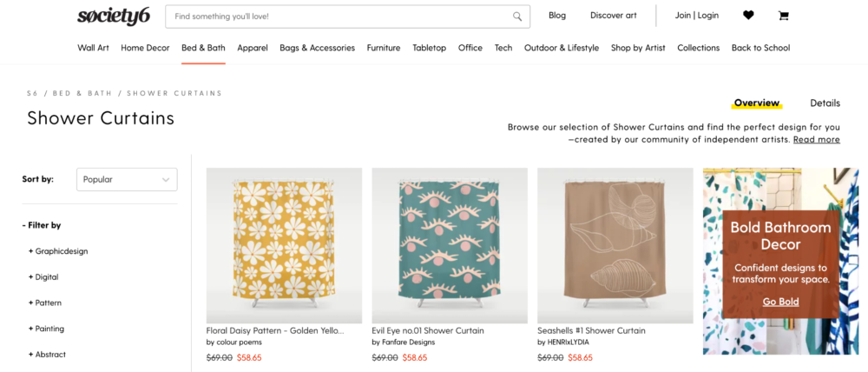Open the Sort by Popular dropdown
868x372 pixels.
click(127, 180)
